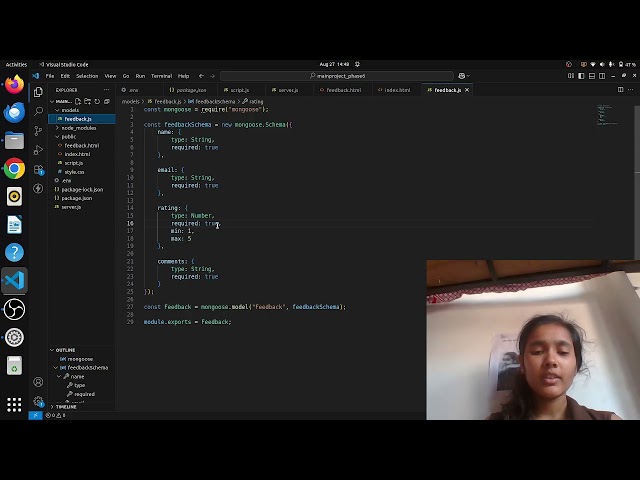Close the feedback.js tab
This screenshot has width=640, height=480.
click(x=467, y=90)
